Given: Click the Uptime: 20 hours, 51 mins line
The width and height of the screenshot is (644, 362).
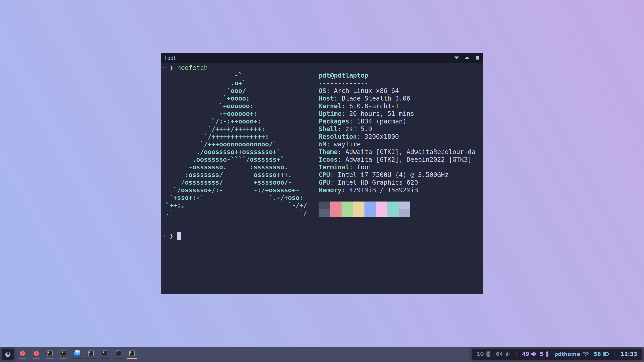Looking at the screenshot, I should click(366, 114).
